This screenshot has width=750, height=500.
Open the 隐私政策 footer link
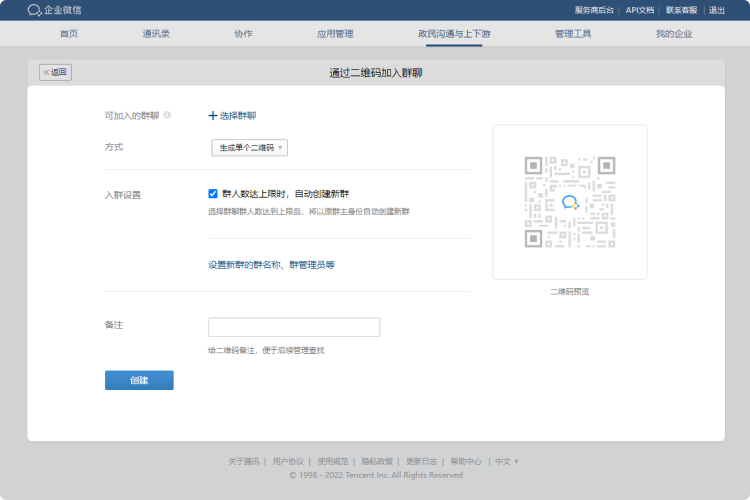(x=377, y=461)
